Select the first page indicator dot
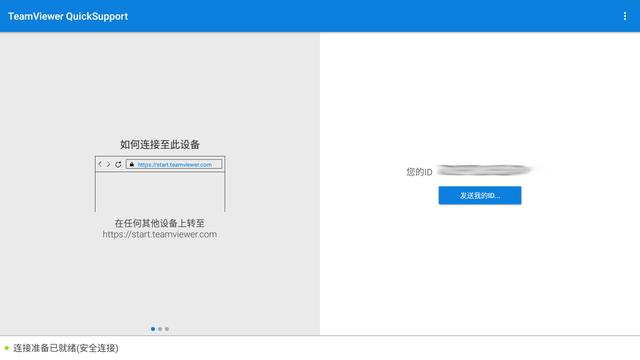 153,329
